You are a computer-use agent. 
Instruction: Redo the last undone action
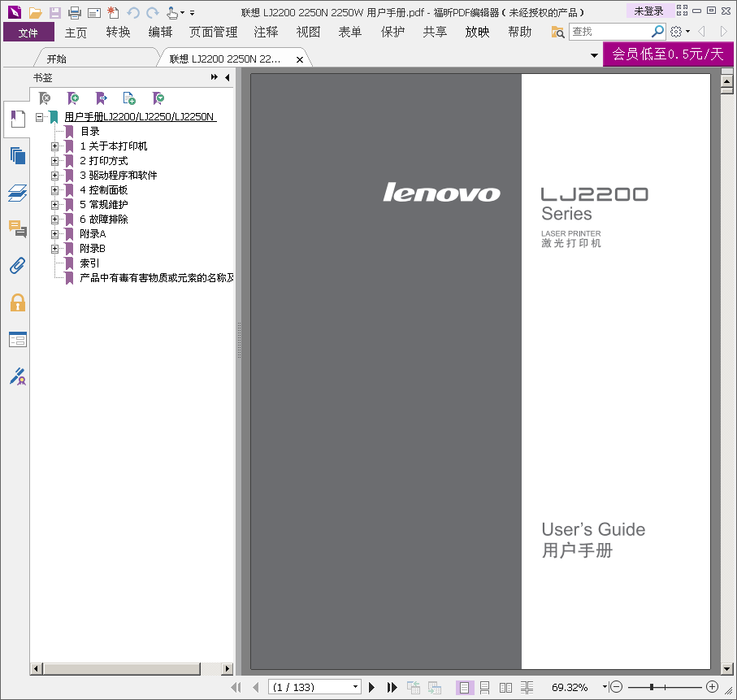152,13
